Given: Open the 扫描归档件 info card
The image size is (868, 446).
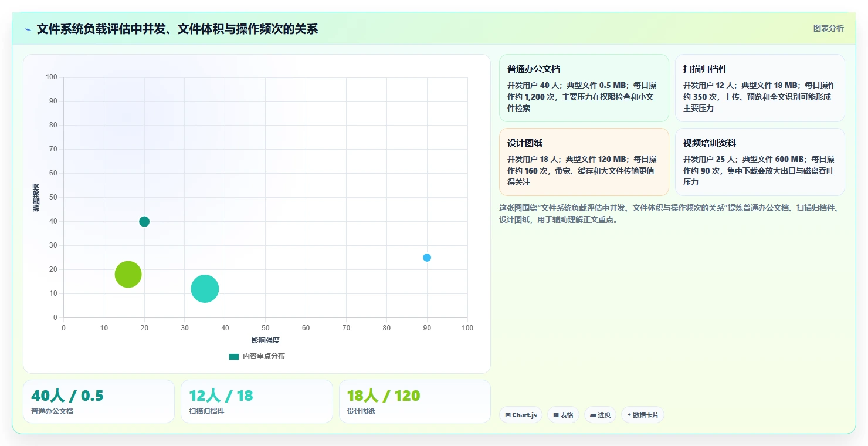Looking at the screenshot, I should (759, 88).
